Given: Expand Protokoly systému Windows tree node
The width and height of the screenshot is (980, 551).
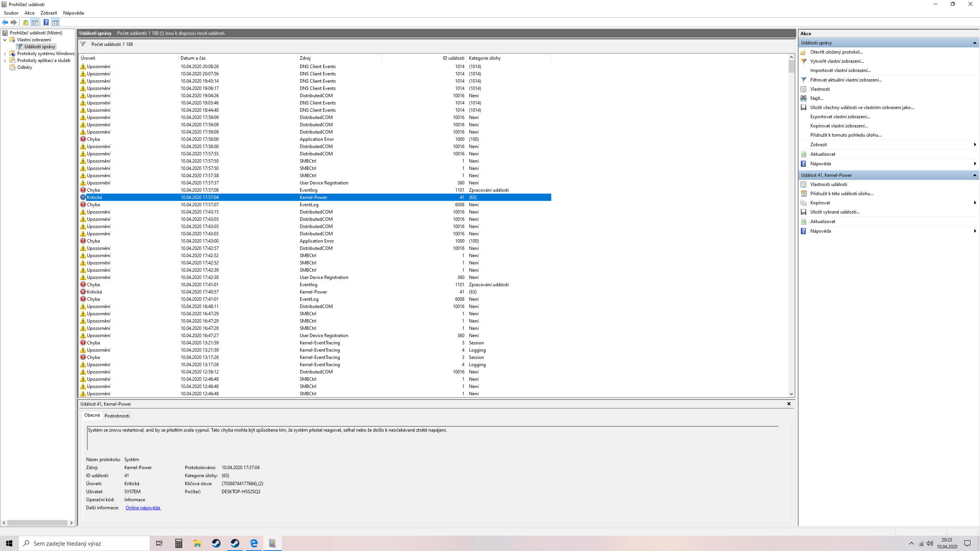Looking at the screenshot, I should pos(5,54).
